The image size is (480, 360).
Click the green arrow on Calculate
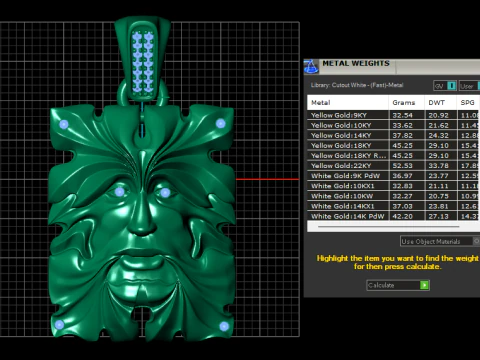424,285
